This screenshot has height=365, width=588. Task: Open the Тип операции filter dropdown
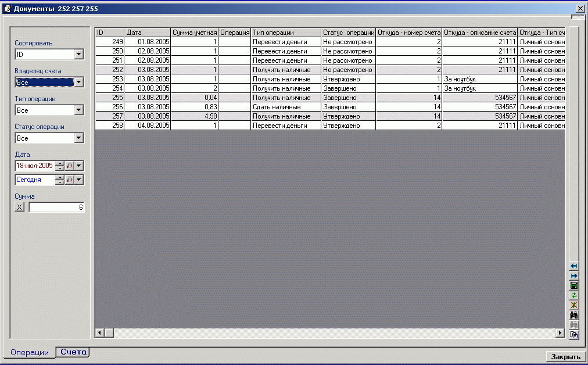[x=78, y=110]
